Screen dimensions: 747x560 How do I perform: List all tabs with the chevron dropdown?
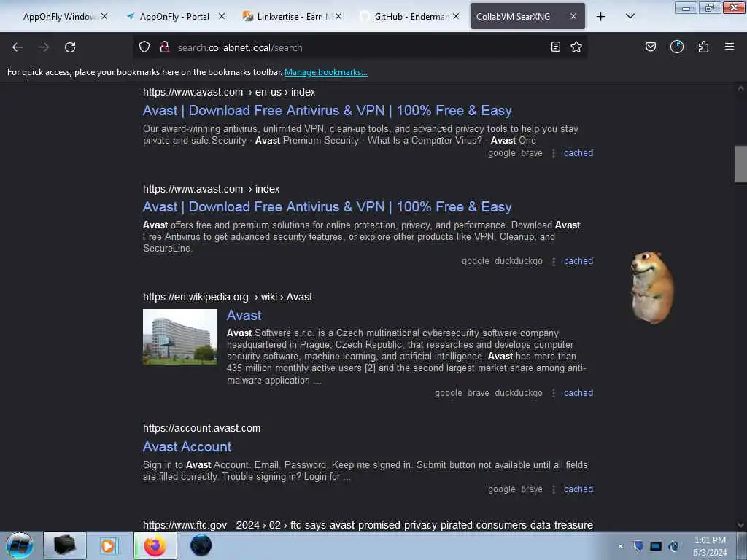click(630, 16)
